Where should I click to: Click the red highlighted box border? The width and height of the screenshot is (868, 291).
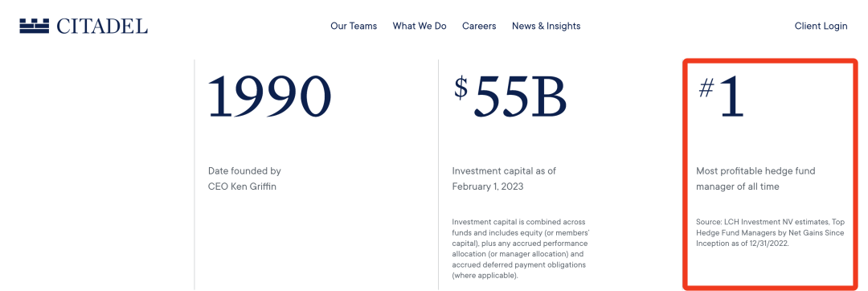pos(686,174)
